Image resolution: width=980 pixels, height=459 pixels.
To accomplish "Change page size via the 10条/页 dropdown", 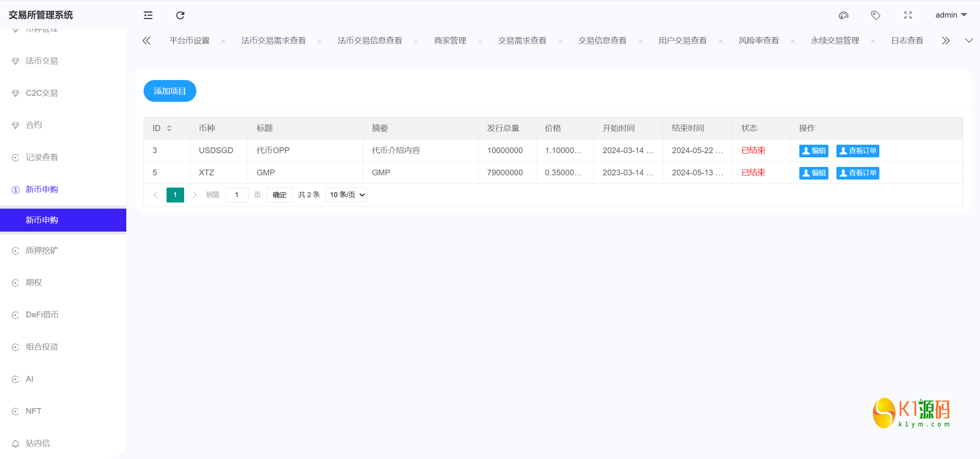I will click(x=346, y=194).
